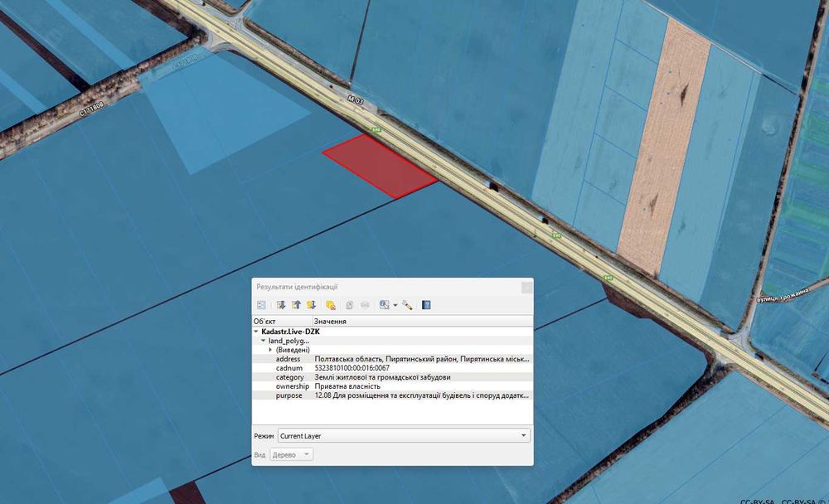Collapse the land_polyg... feature node
The height and width of the screenshot is (504, 829).
pyautogui.click(x=264, y=342)
